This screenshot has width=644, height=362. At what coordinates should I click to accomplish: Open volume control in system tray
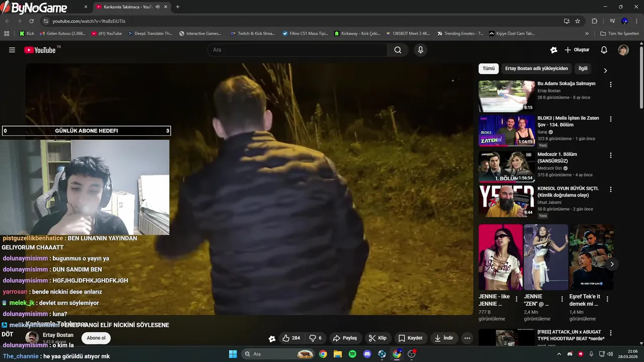coord(610,354)
